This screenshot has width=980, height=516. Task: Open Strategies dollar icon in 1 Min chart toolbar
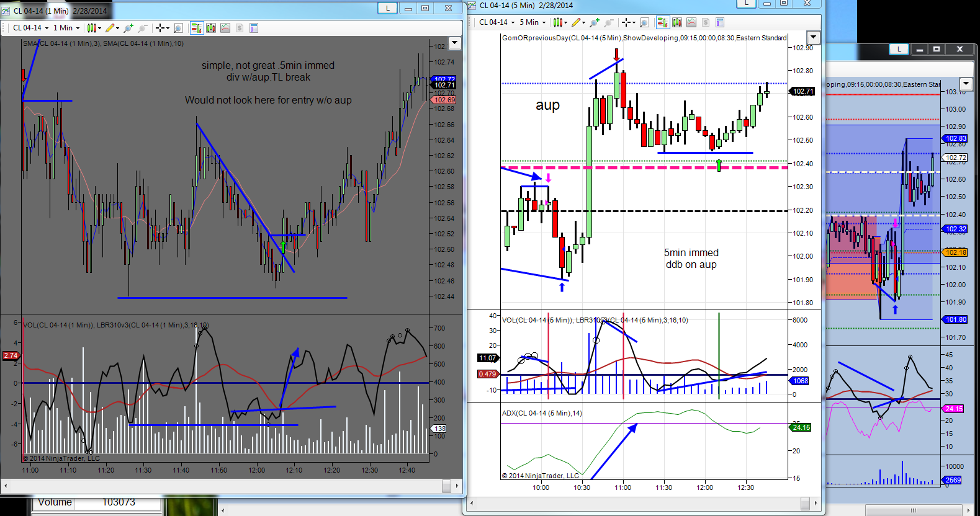(240, 28)
